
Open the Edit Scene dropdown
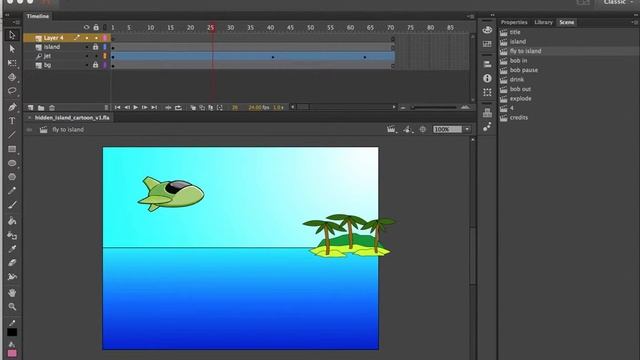[x=391, y=129]
